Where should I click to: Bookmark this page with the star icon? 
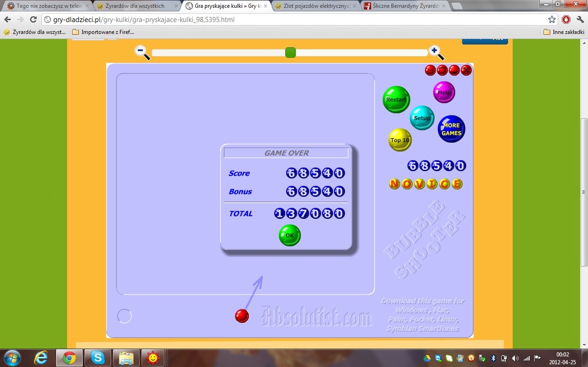552,19
